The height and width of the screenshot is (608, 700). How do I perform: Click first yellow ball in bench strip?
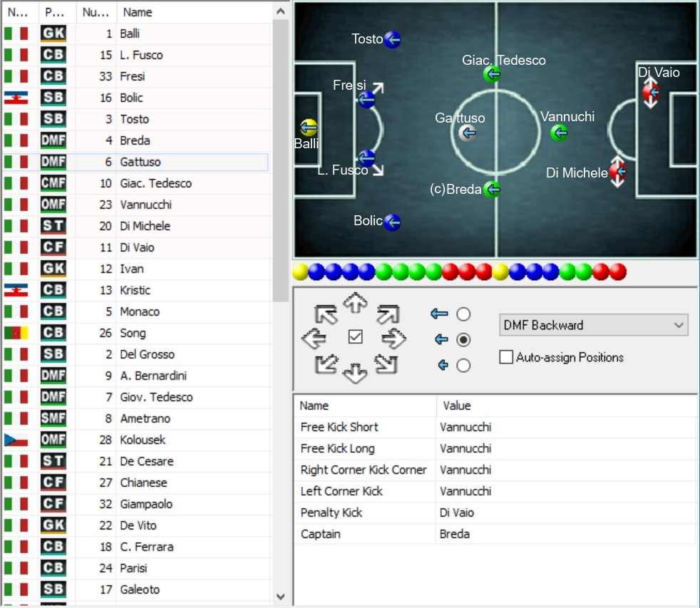pos(300,272)
